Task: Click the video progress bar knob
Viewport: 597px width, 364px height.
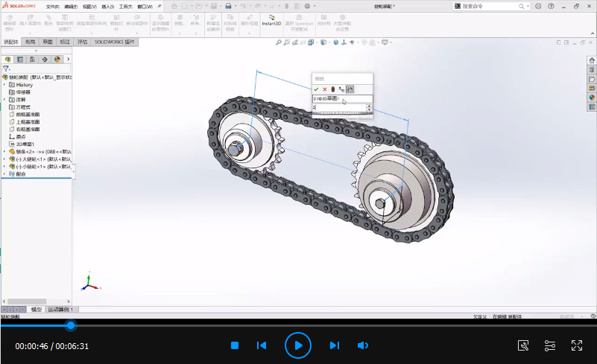Action: coord(71,325)
